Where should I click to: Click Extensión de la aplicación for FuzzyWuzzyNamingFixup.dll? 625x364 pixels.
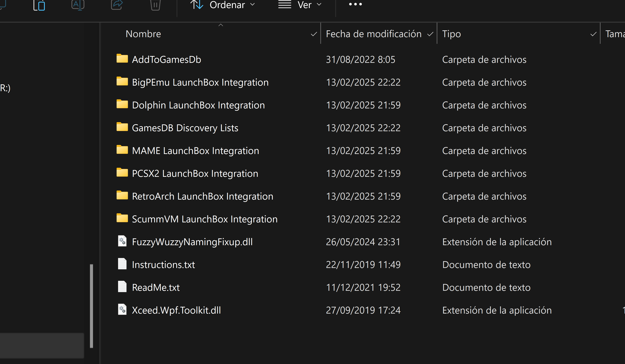pos(497,242)
